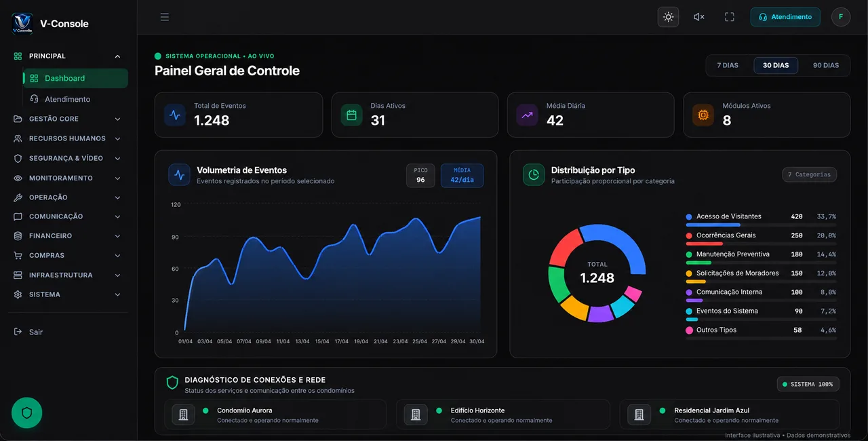Click the Solicitações de Moradores legend row
This screenshot has height=441, width=868.
click(x=761, y=276)
